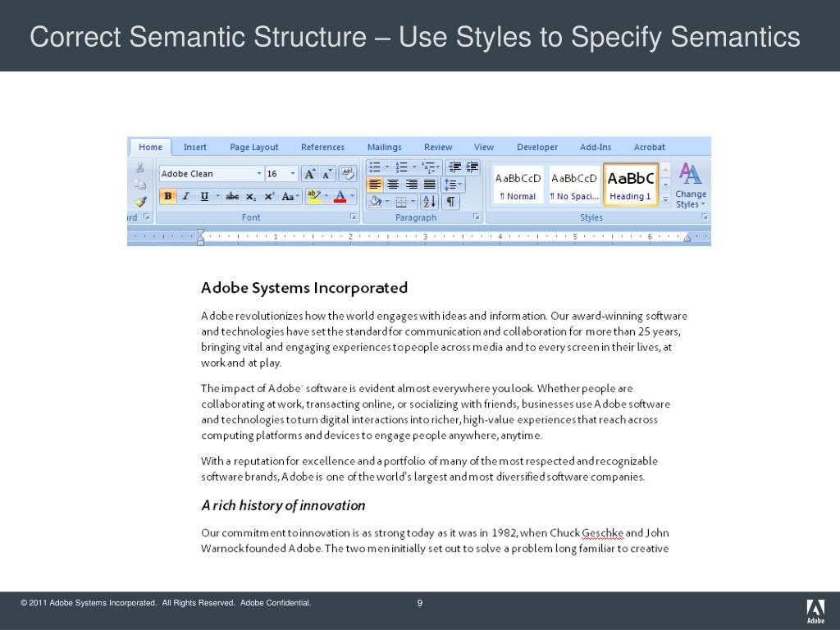Apply superscript formatting
This screenshot has width=840, height=630.
pyautogui.click(x=269, y=197)
